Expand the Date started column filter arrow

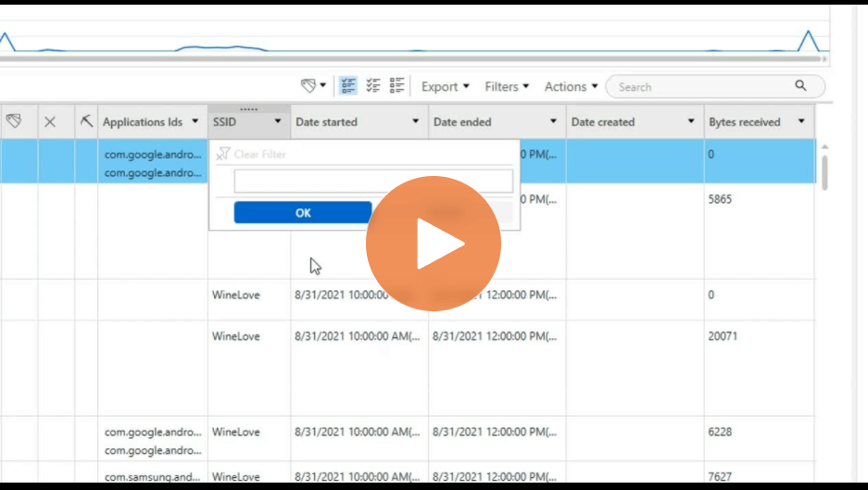click(415, 121)
